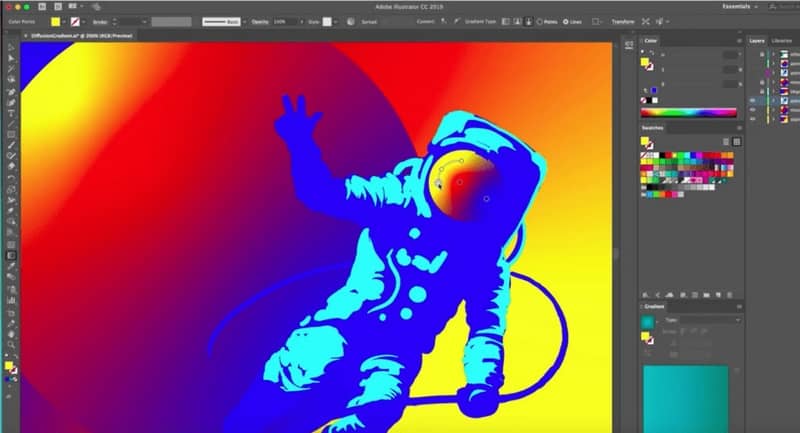800x433 pixels.
Task: Toggle visibility of the bottom layer
Action: 753,119
